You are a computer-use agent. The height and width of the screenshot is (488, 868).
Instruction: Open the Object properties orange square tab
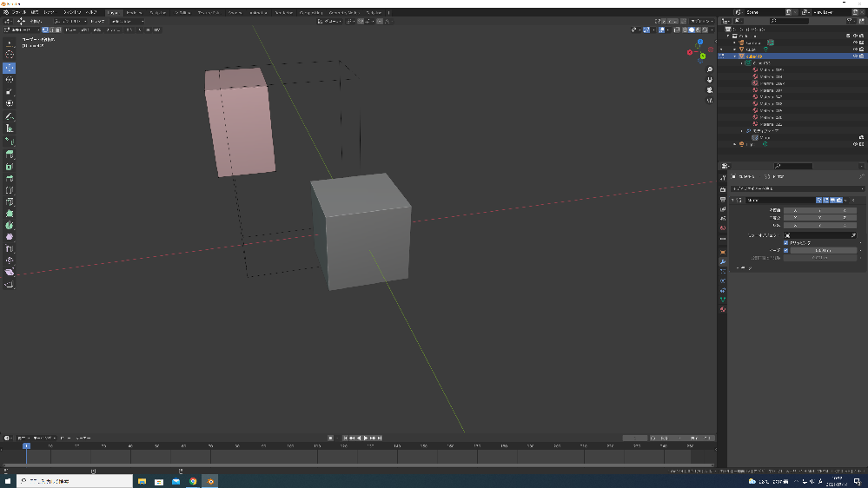coord(722,252)
